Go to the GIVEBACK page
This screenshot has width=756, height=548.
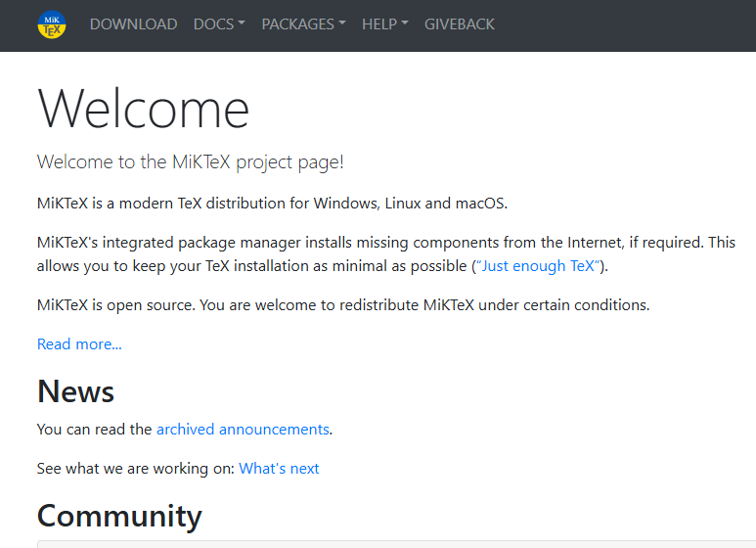[459, 24]
